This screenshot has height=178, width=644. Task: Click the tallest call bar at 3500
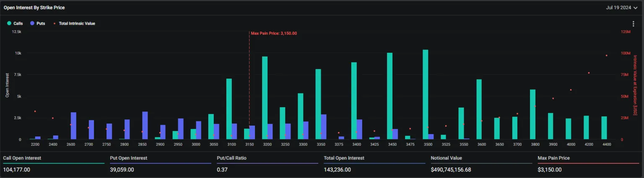pos(426,95)
